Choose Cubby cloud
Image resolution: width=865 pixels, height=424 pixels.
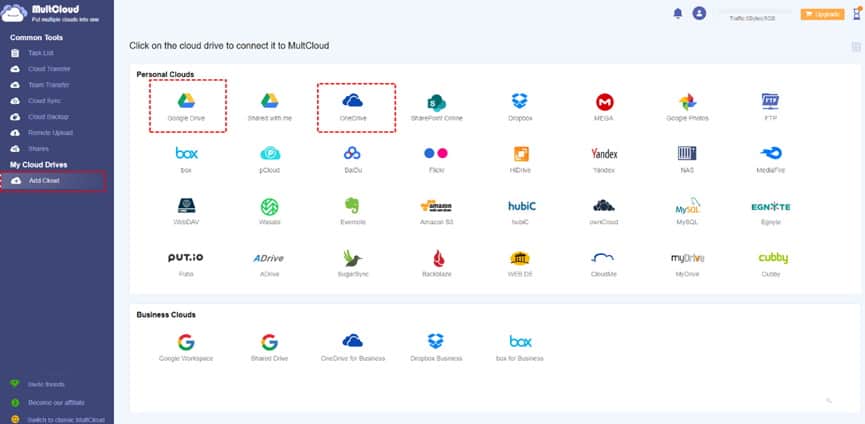click(x=772, y=264)
